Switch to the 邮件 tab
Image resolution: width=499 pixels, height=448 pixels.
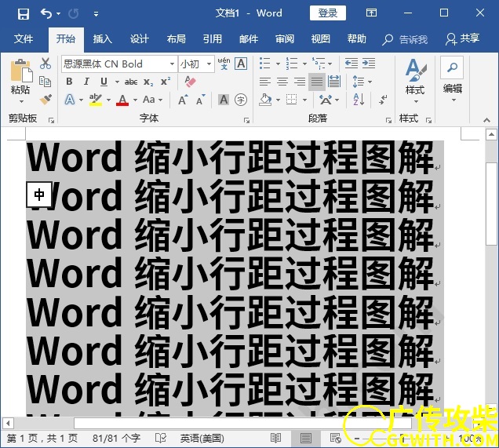coord(249,38)
